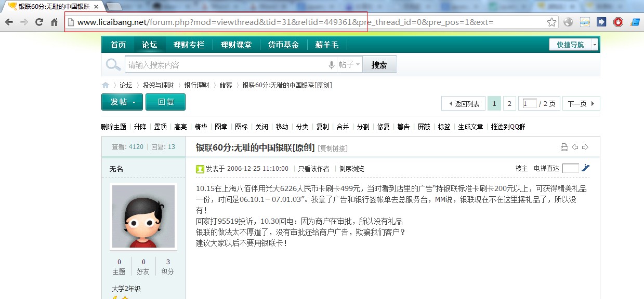Click the 图章 moderation link
Image resolution: width=644 pixels, height=299 pixels.
(x=221, y=127)
